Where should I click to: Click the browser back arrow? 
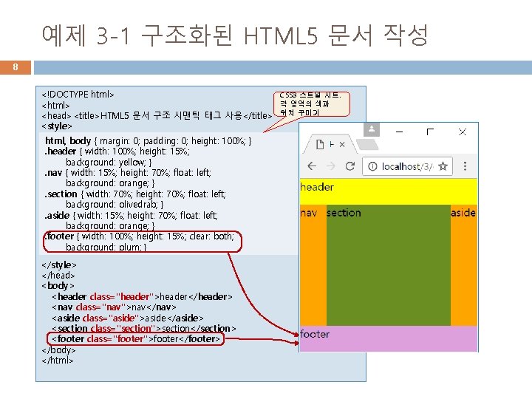click(312, 166)
